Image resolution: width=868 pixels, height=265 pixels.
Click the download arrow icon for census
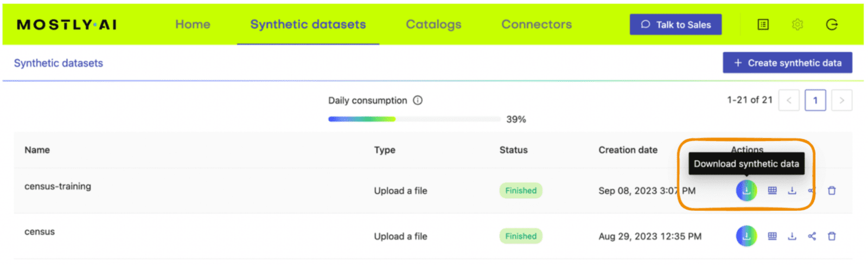[792, 236]
